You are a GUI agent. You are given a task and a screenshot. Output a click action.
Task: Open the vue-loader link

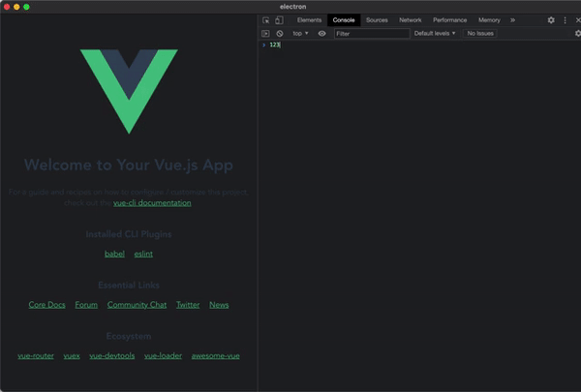point(163,355)
